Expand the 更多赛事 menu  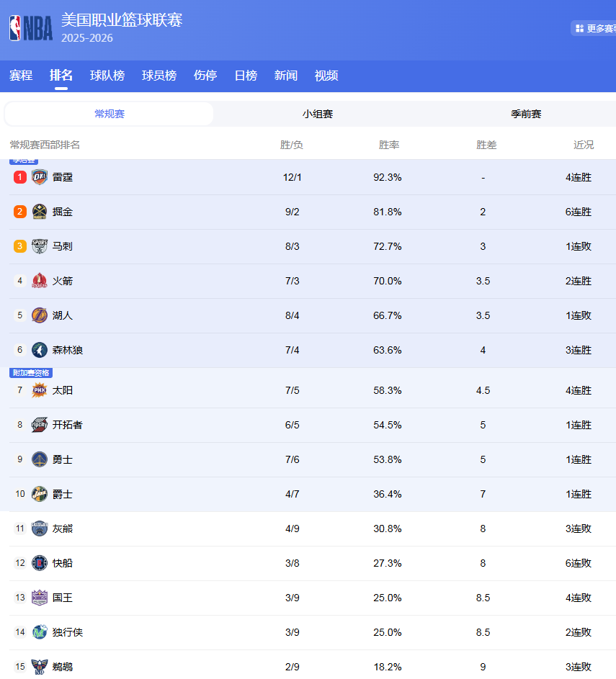point(594,28)
